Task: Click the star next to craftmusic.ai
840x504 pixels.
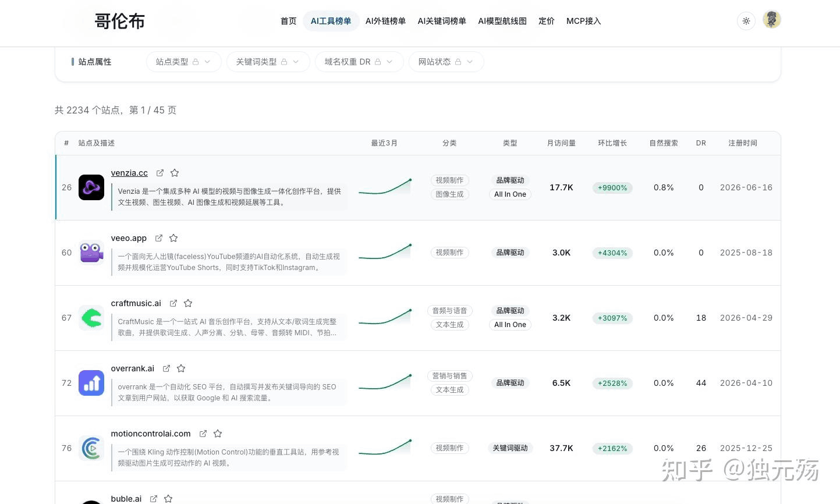Action: tap(188, 303)
